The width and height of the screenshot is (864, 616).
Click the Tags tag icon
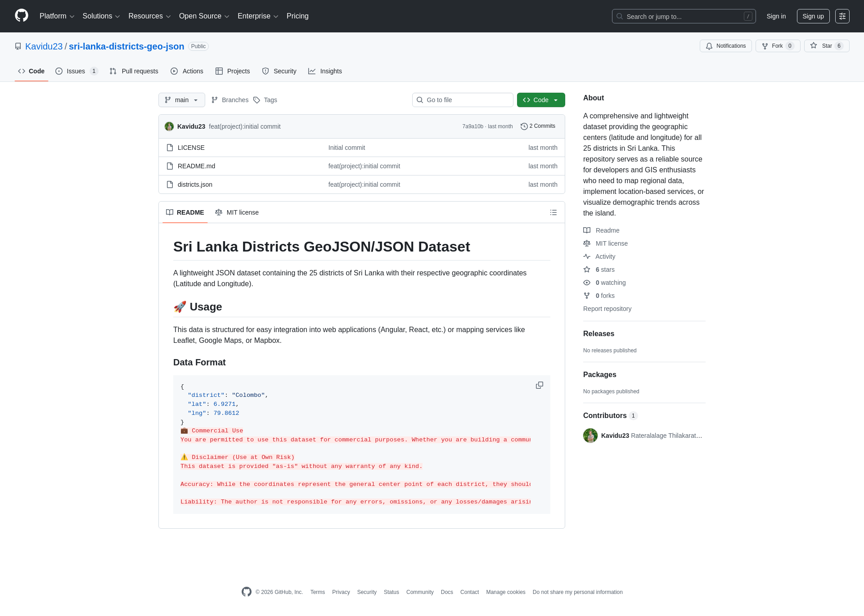(256, 100)
